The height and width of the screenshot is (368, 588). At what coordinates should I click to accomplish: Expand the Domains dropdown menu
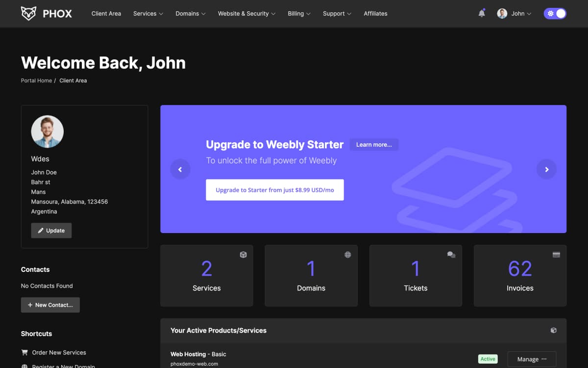(191, 13)
